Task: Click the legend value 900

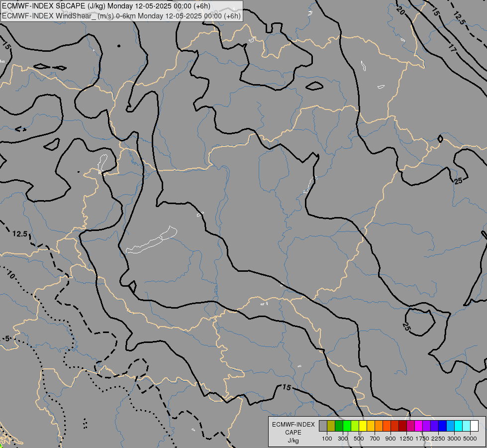Action: pyautogui.click(x=390, y=439)
